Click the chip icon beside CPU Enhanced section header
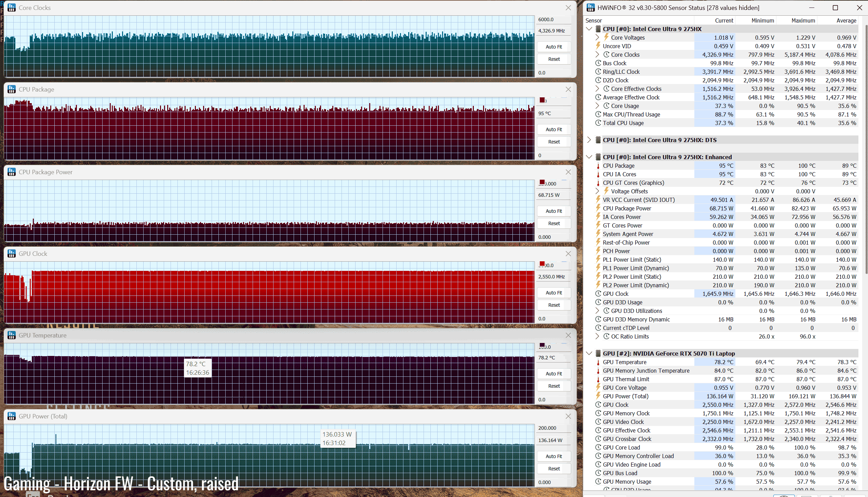The width and height of the screenshot is (868, 497). click(598, 157)
